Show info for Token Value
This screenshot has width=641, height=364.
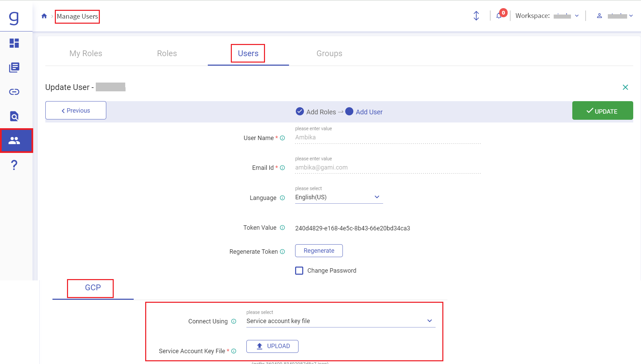pyautogui.click(x=283, y=228)
